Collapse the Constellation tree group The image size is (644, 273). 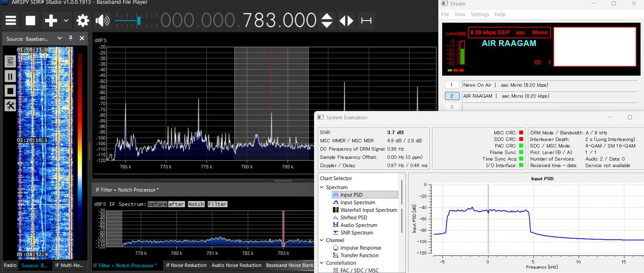tap(322, 263)
